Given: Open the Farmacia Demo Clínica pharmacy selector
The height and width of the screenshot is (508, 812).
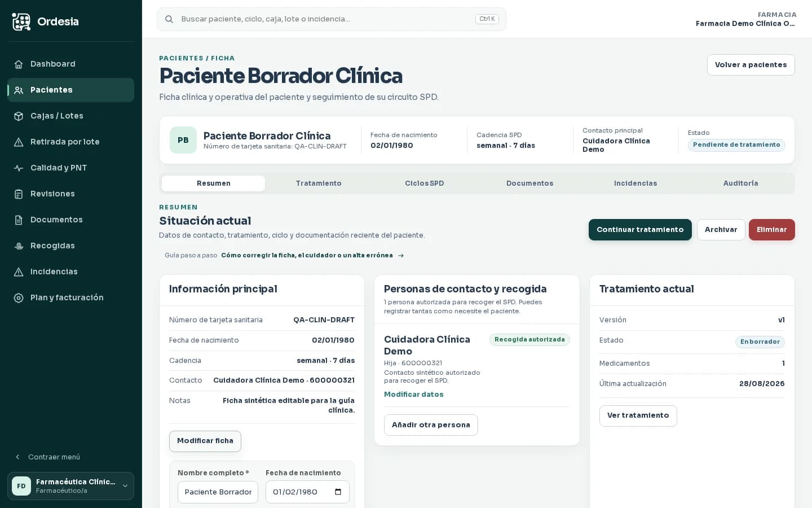Looking at the screenshot, I should click(745, 19).
